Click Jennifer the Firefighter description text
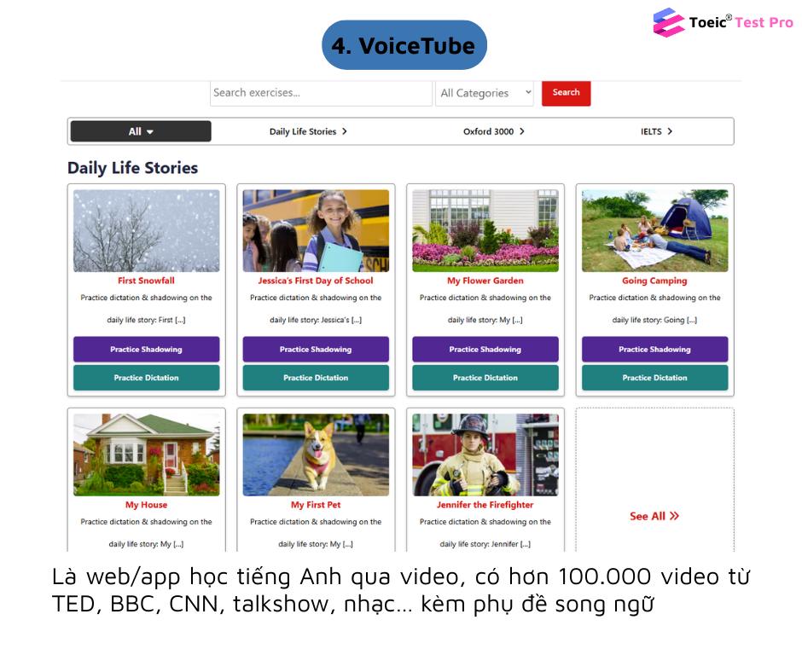Viewport: 802px width, 672px height. [x=485, y=533]
